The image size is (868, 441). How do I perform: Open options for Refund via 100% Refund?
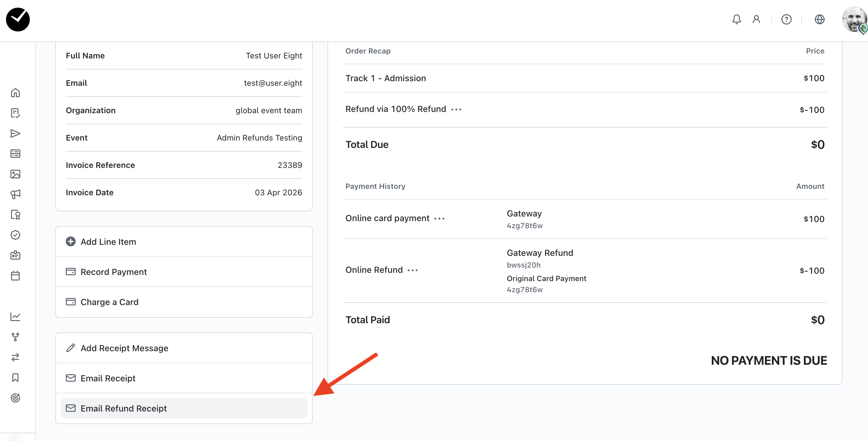[x=456, y=109]
